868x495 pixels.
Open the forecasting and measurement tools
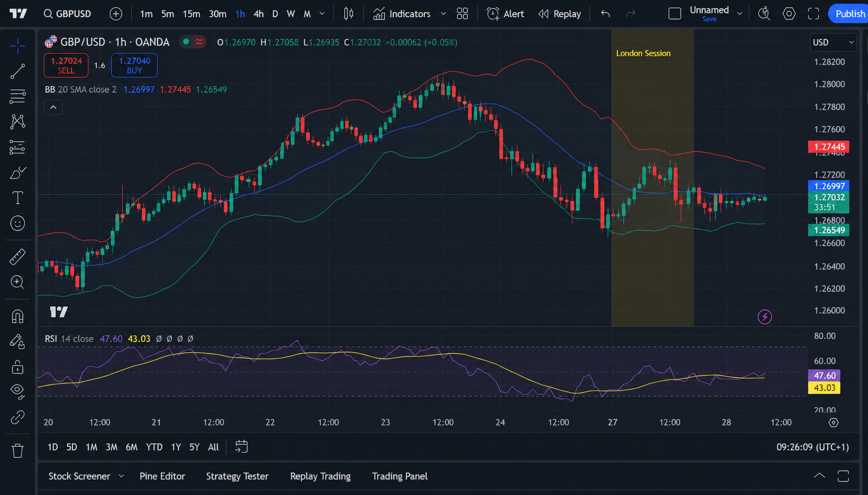click(17, 147)
